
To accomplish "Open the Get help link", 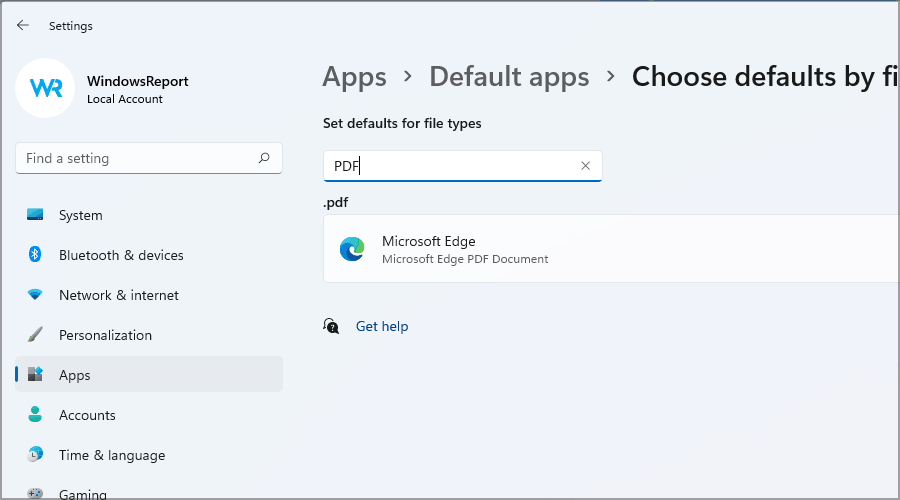I will coord(382,326).
